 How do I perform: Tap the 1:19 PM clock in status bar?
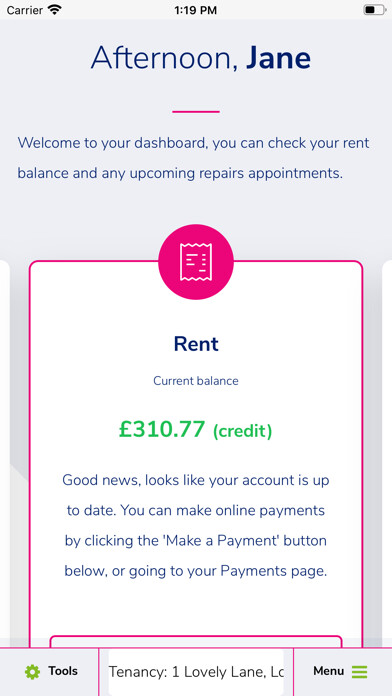point(196,10)
